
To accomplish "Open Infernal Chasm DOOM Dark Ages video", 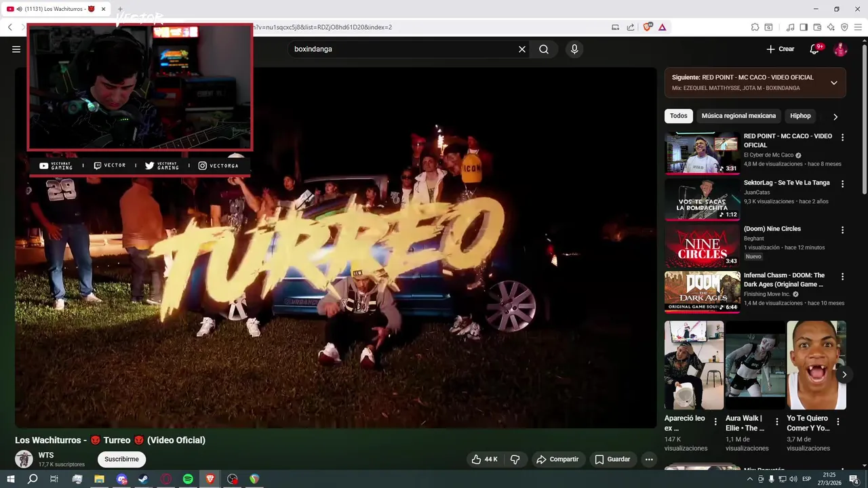I will (702, 292).
